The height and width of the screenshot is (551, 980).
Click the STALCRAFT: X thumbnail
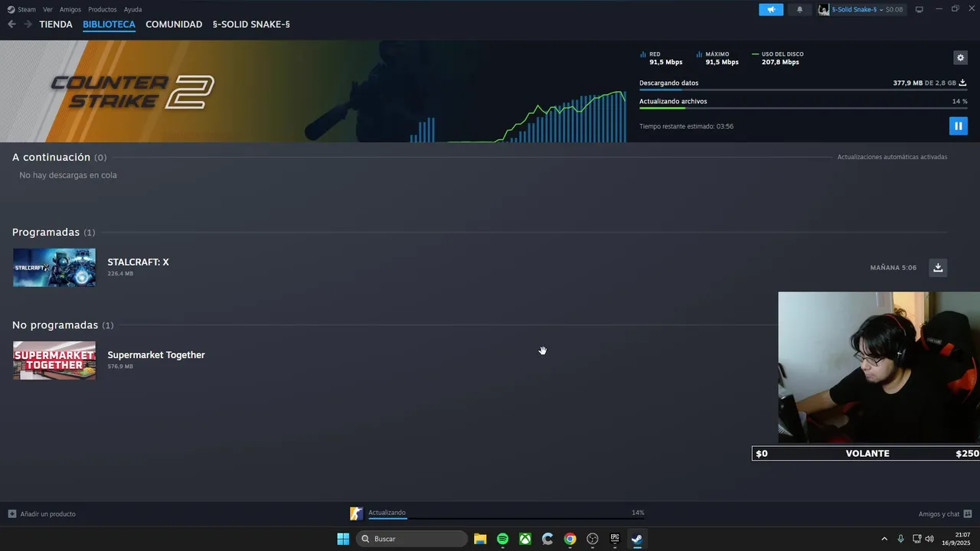(54, 267)
